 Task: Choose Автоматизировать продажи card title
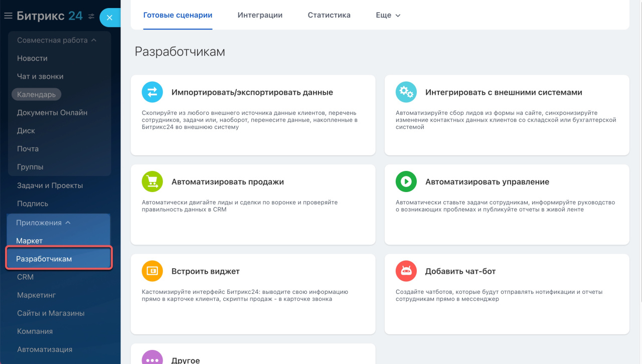pos(228,181)
